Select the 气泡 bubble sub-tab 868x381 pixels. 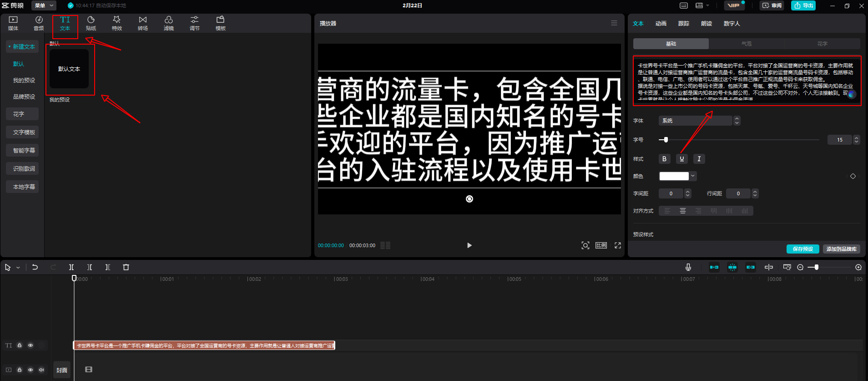coord(747,44)
